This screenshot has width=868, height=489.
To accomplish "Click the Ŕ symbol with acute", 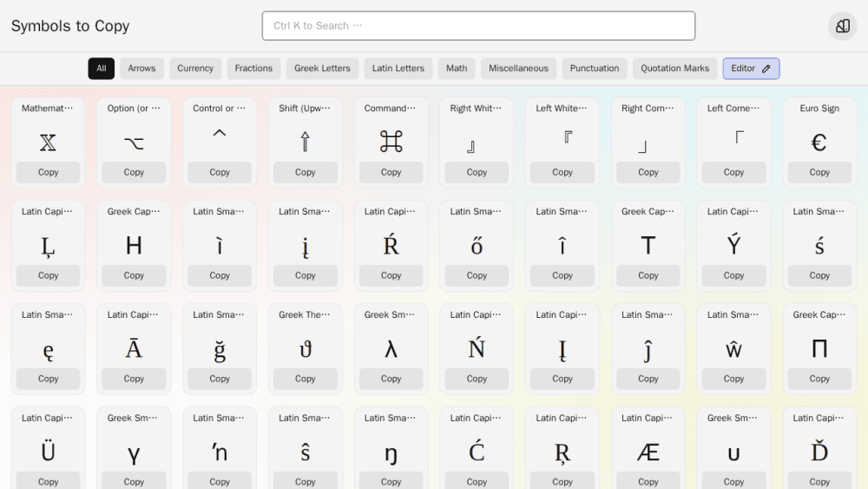I will click(391, 244).
